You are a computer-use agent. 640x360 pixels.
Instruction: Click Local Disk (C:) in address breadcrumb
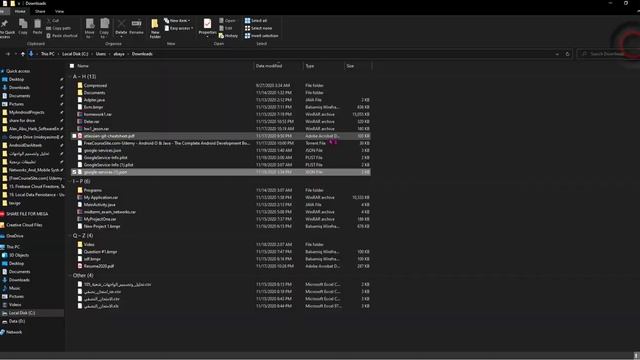pyautogui.click(x=75, y=54)
